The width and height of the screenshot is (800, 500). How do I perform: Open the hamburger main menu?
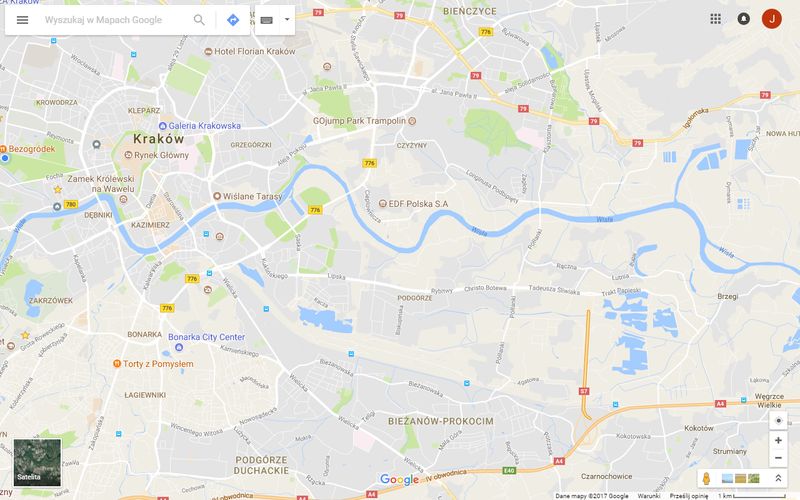22,20
